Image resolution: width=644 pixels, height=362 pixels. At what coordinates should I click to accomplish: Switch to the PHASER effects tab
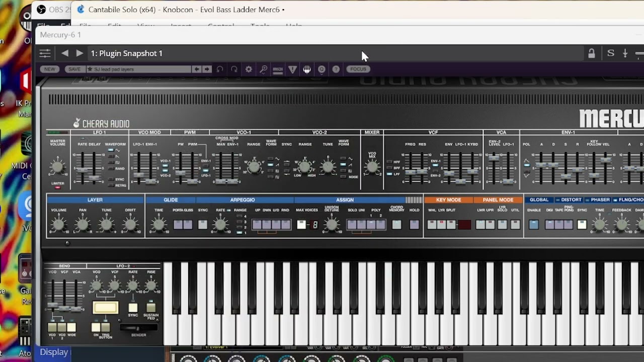597,200
